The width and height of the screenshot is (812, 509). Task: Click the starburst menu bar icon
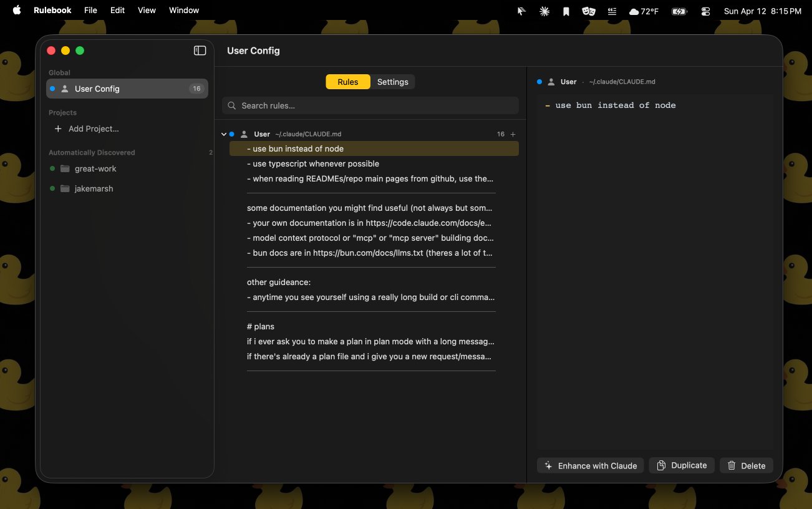(544, 11)
